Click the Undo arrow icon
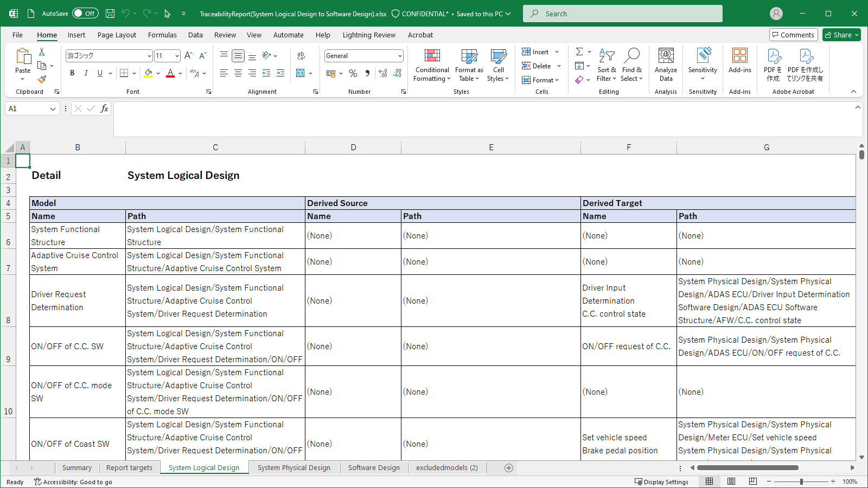 pos(126,14)
